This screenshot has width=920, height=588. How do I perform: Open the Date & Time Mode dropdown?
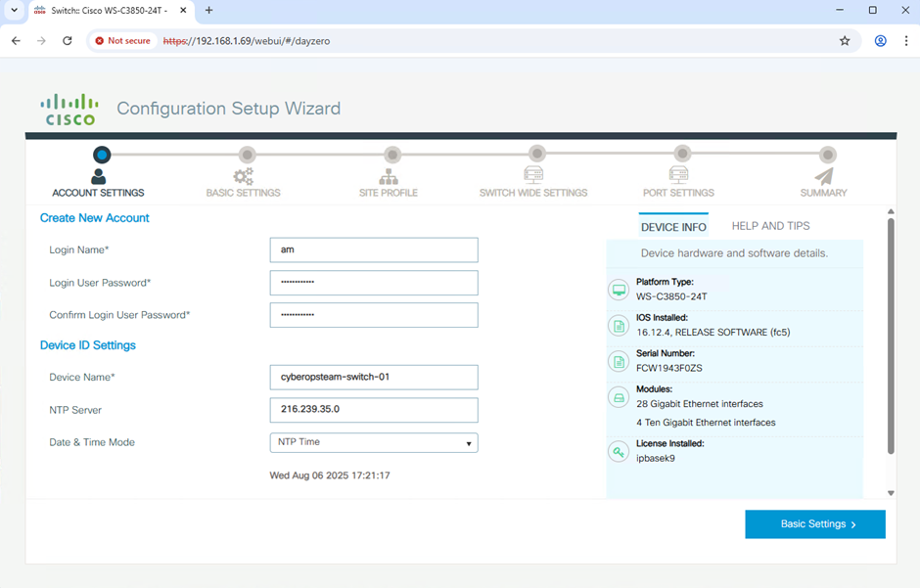tap(374, 442)
